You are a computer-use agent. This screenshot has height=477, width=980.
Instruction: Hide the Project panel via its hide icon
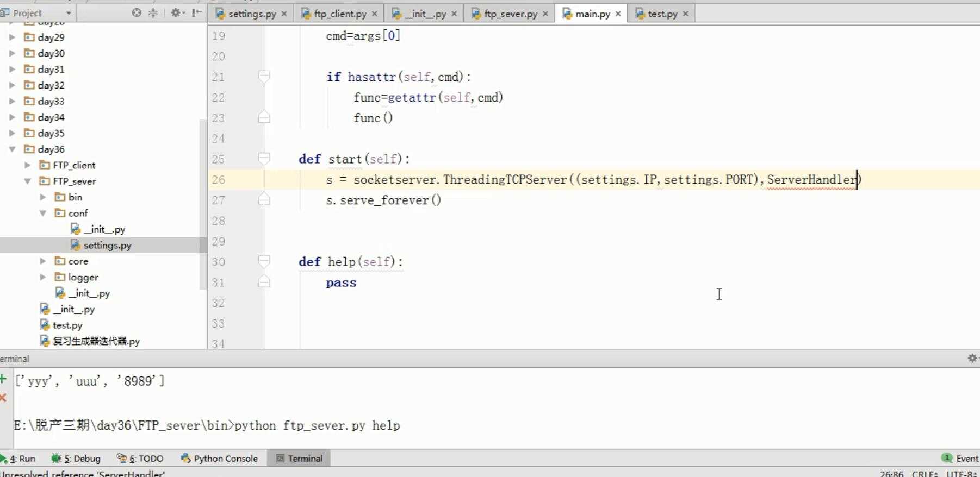point(197,12)
